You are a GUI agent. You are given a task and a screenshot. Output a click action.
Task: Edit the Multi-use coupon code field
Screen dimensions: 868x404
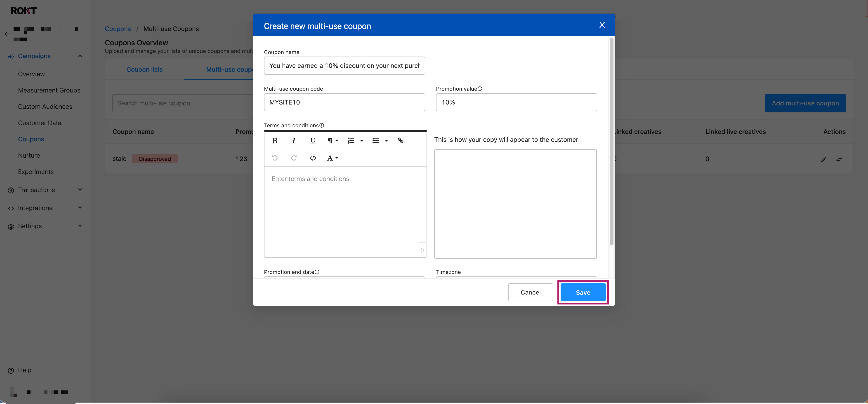point(344,102)
